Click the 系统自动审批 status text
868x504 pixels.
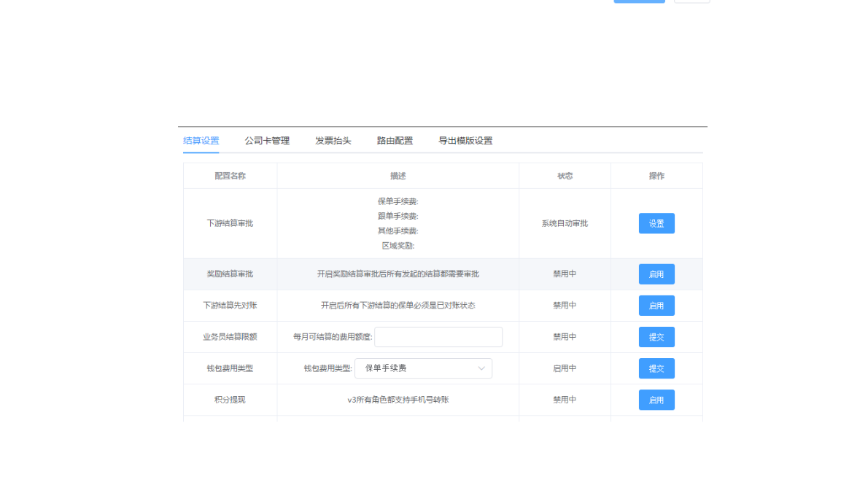click(x=565, y=223)
